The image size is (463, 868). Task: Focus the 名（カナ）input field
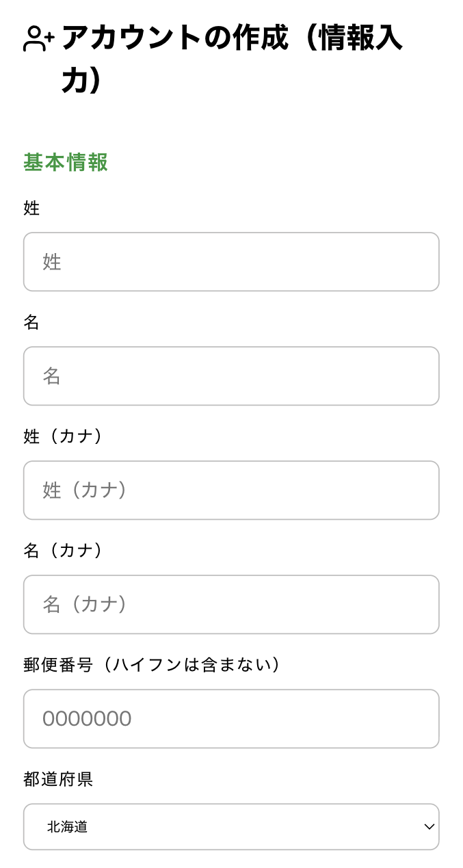tap(231, 604)
